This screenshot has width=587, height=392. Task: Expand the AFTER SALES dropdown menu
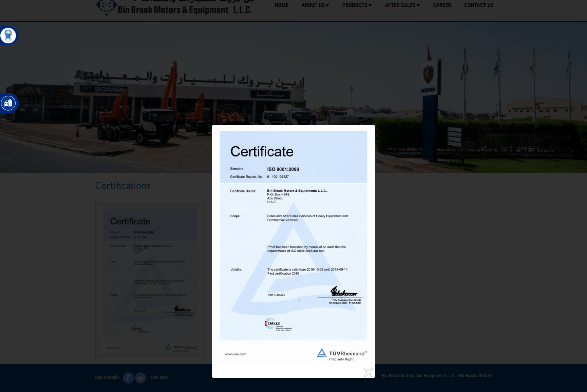pyautogui.click(x=402, y=5)
